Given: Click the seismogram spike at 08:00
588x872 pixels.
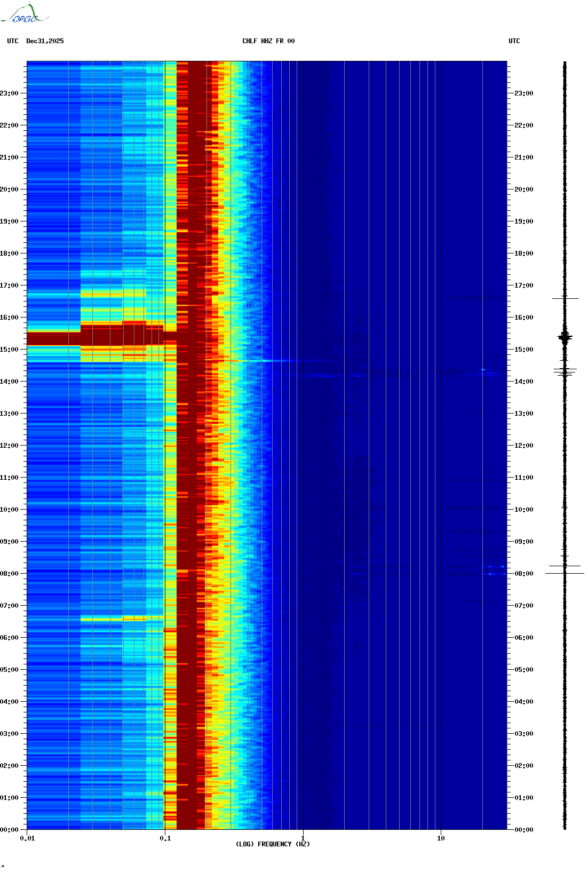Looking at the screenshot, I should [x=565, y=573].
